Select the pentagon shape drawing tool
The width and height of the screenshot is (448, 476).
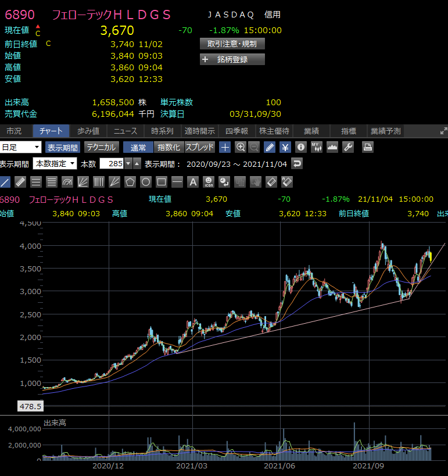click(130, 182)
